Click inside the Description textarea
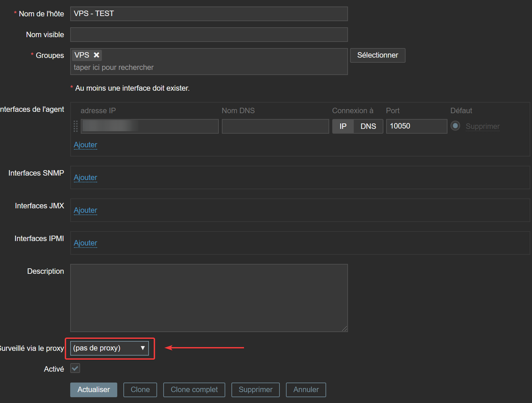 click(209, 298)
